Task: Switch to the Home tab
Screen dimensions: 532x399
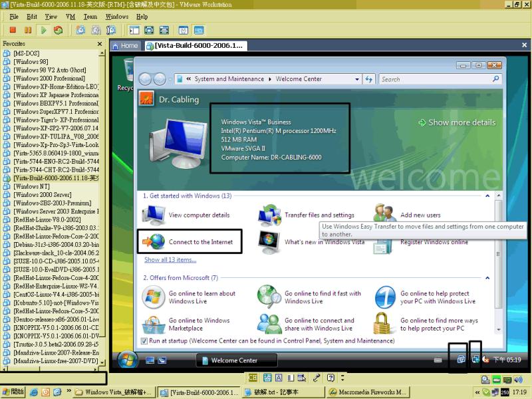Action: coord(126,46)
